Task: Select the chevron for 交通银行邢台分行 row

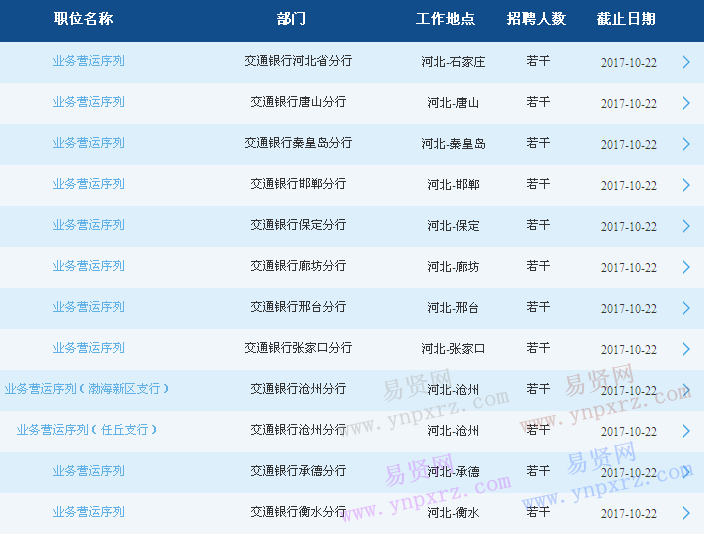Action: click(x=686, y=308)
